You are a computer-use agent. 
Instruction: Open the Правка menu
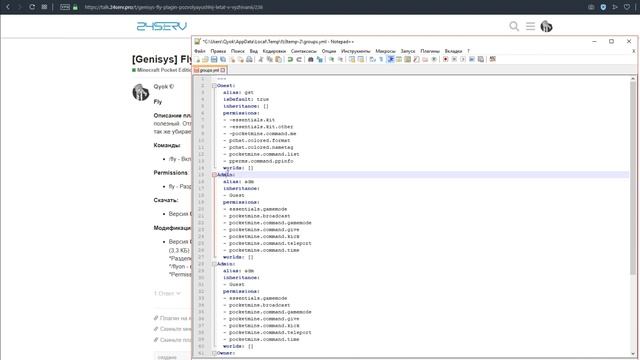218,51
